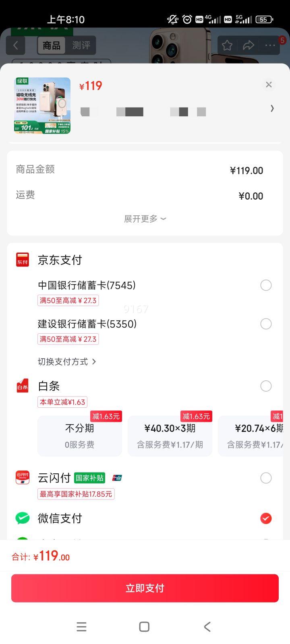Close the payment sheet with X
Image resolution: width=290 pixels, height=644 pixels.
(x=269, y=85)
